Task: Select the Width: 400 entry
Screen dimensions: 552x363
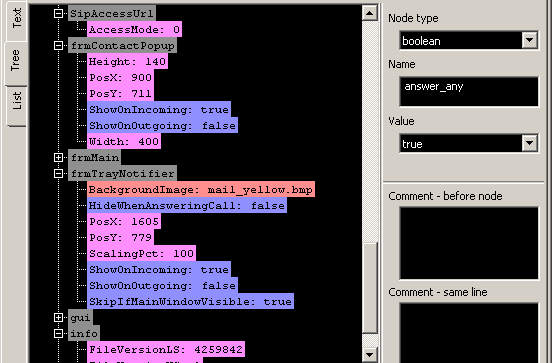Action: click(124, 141)
